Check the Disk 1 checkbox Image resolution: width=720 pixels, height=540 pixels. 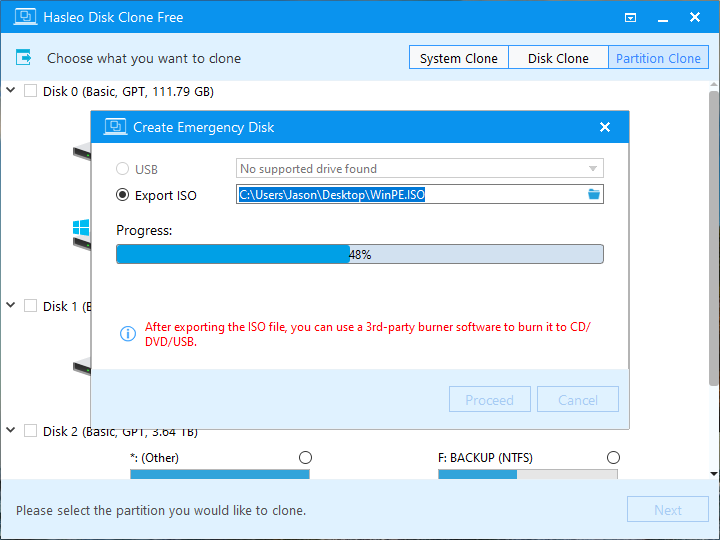[30, 306]
